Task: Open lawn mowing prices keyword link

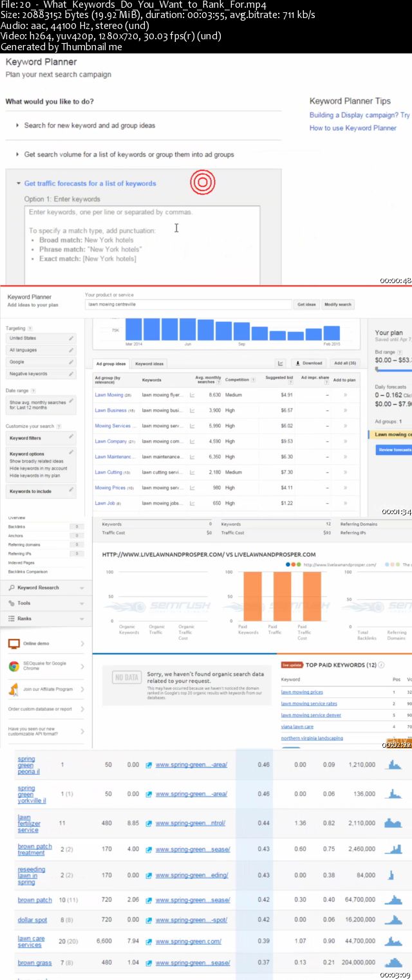Action: (x=302, y=692)
